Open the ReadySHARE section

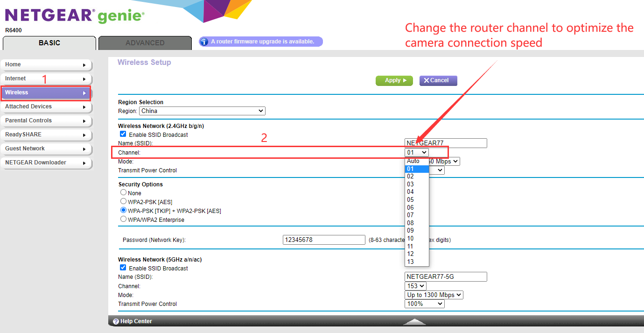point(46,135)
